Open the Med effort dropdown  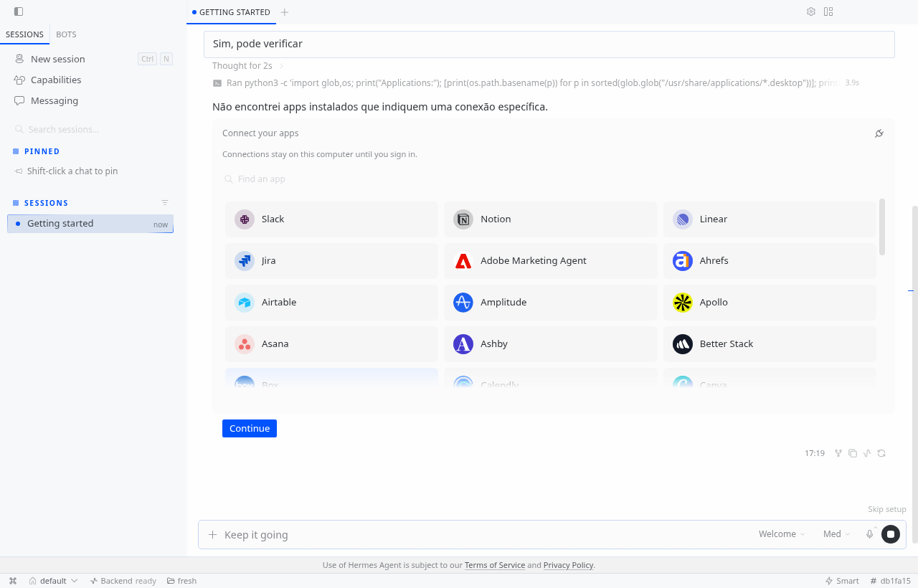click(x=837, y=534)
